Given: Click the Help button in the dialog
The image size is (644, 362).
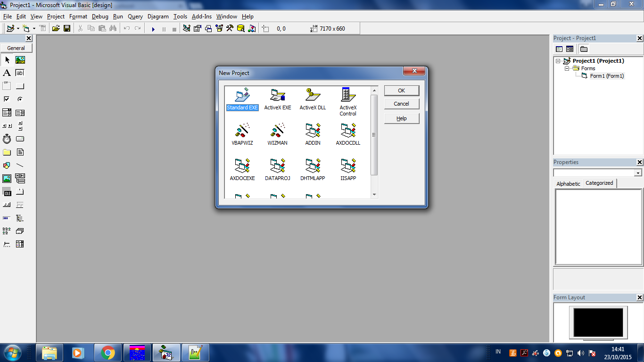Looking at the screenshot, I should pyautogui.click(x=401, y=118).
